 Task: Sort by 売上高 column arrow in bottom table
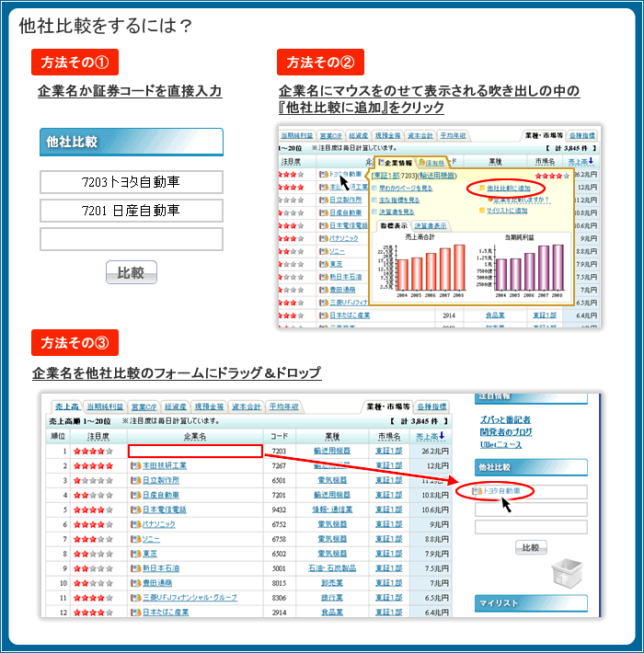pos(443,436)
